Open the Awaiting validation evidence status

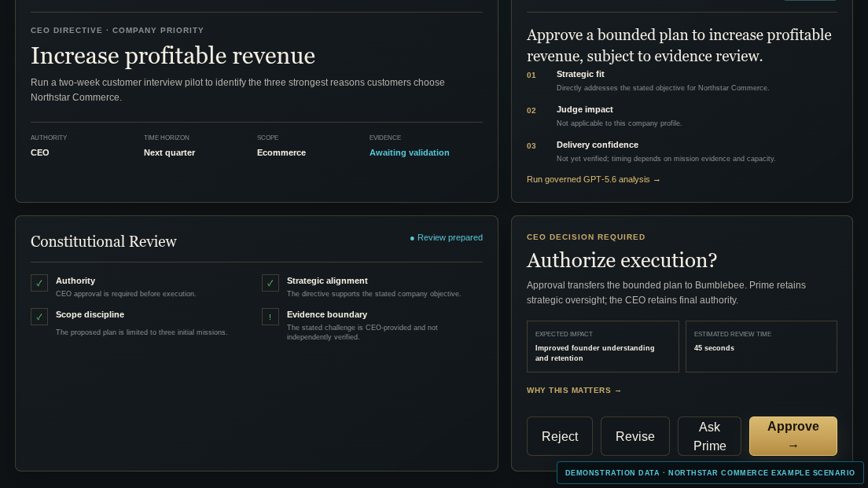(409, 152)
